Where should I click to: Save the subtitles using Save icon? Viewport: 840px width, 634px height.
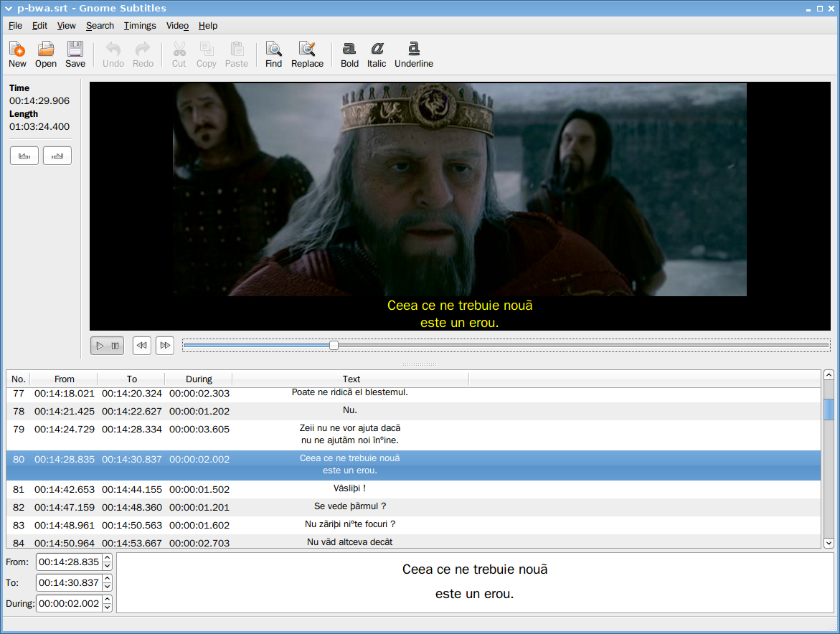[75, 55]
